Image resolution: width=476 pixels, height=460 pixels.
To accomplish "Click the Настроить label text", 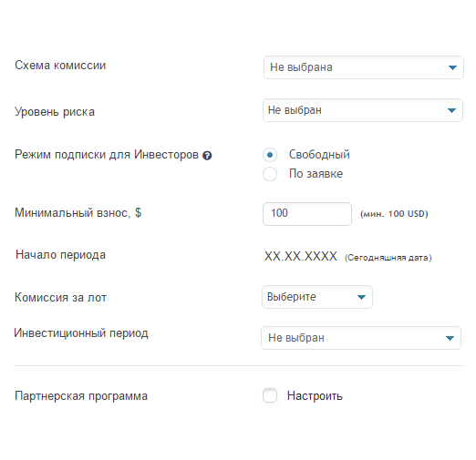I will pos(315,395).
